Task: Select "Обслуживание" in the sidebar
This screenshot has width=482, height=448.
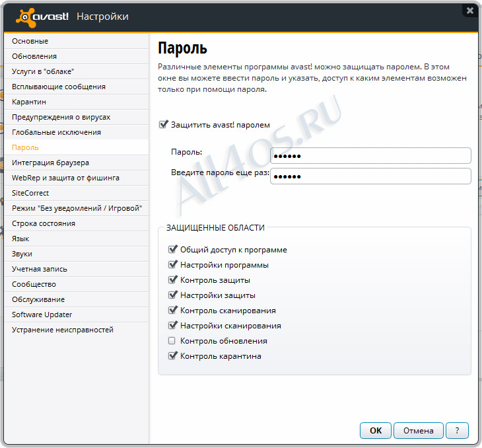Action: tap(77, 299)
